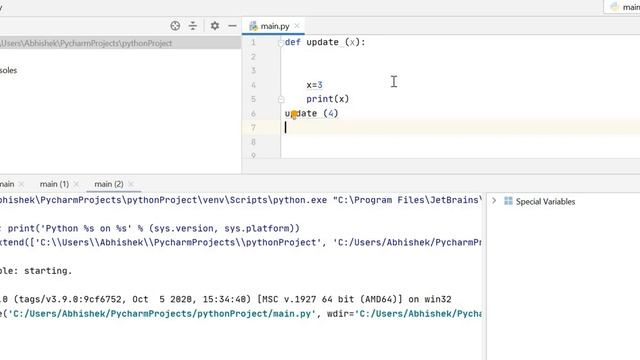Select the Special Variables entry

(x=545, y=202)
